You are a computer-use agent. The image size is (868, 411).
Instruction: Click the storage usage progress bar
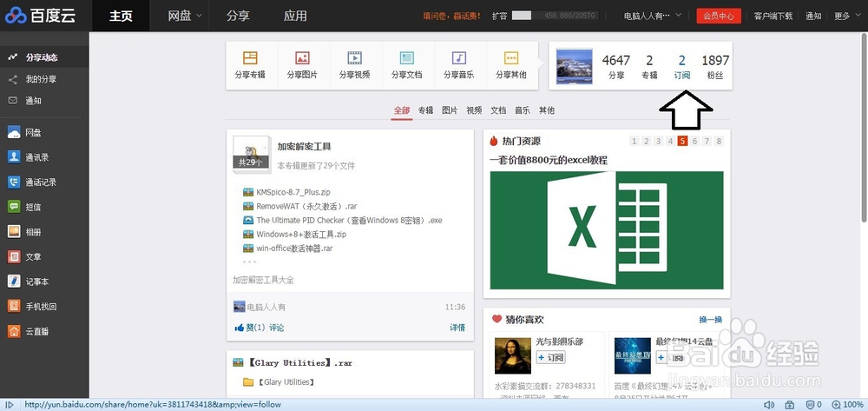[x=556, y=16]
